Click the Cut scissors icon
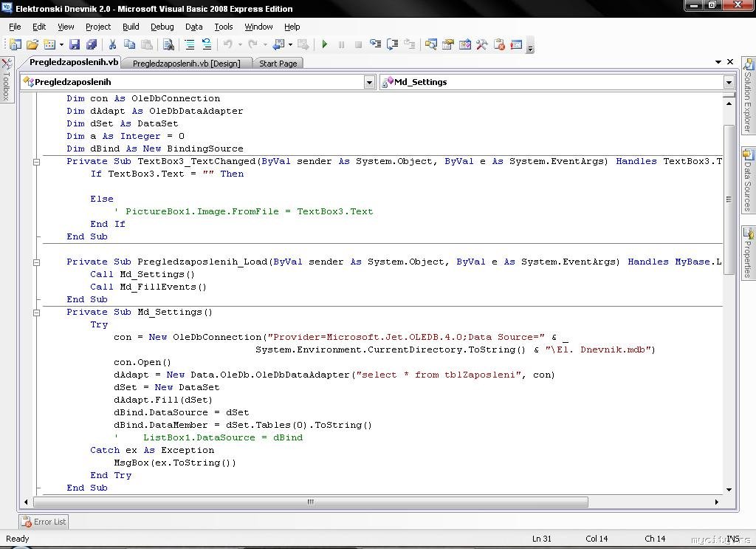Image resolution: width=756 pixels, height=549 pixels. tap(112, 44)
